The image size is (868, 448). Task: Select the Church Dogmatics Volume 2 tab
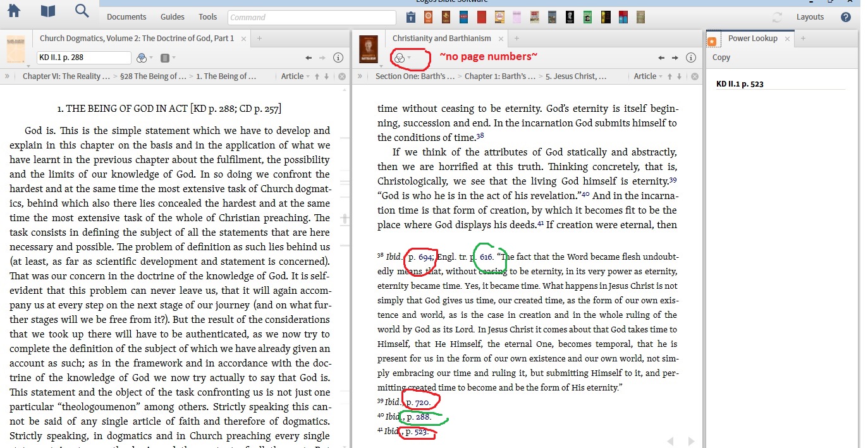coord(137,39)
